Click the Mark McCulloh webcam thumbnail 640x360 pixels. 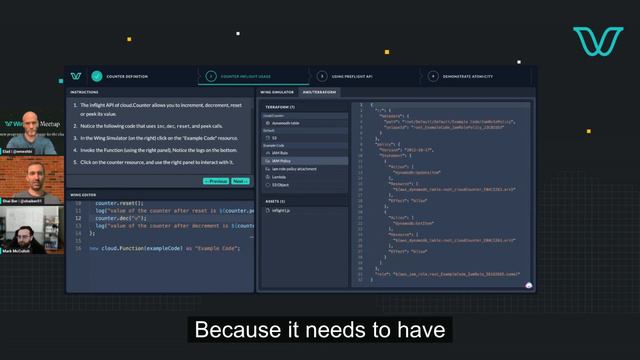(32, 230)
